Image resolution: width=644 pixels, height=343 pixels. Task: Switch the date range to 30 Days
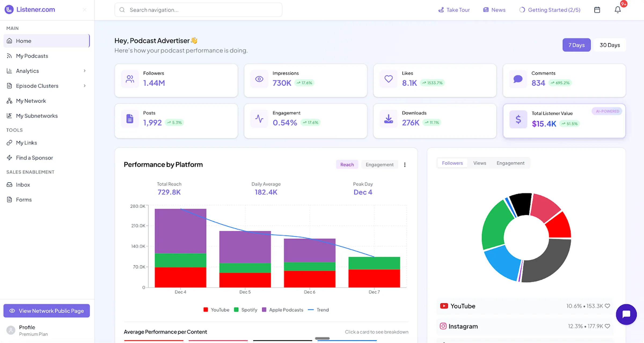click(610, 45)
